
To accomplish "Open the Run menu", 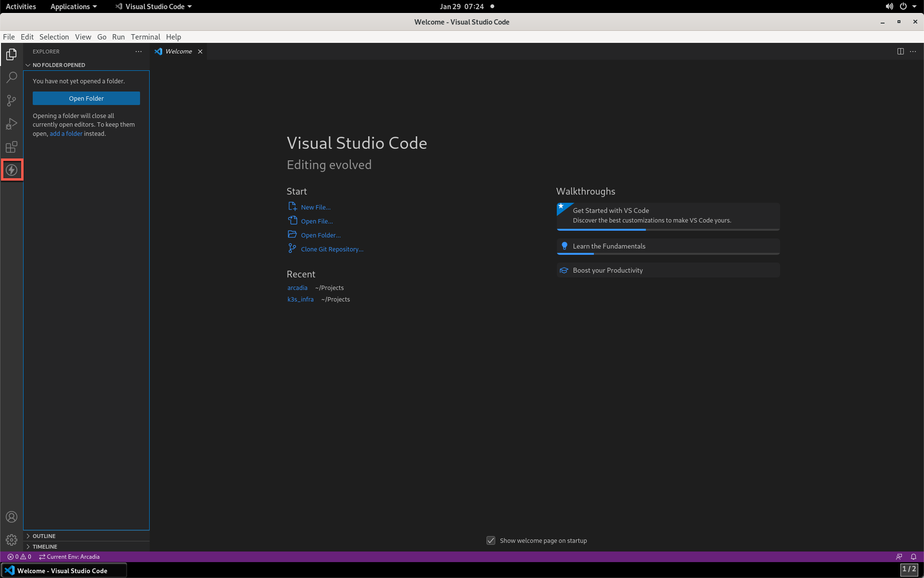I will click(118, 37).
